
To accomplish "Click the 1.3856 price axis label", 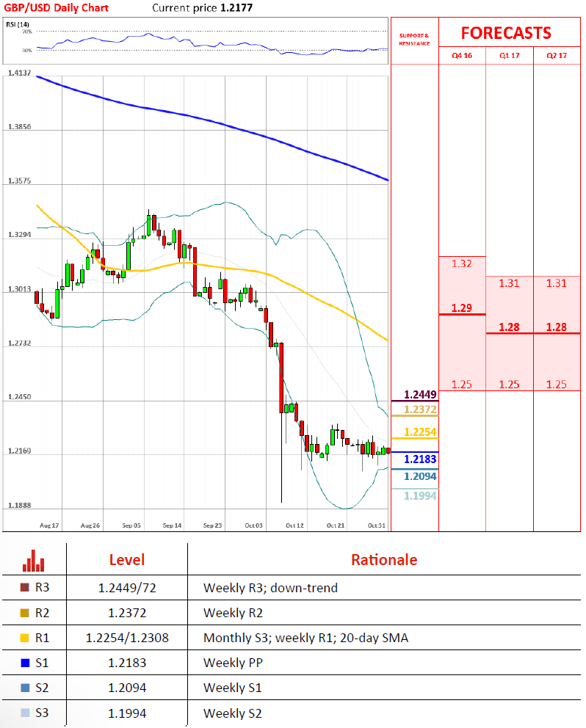I will [x=20, y=127].
